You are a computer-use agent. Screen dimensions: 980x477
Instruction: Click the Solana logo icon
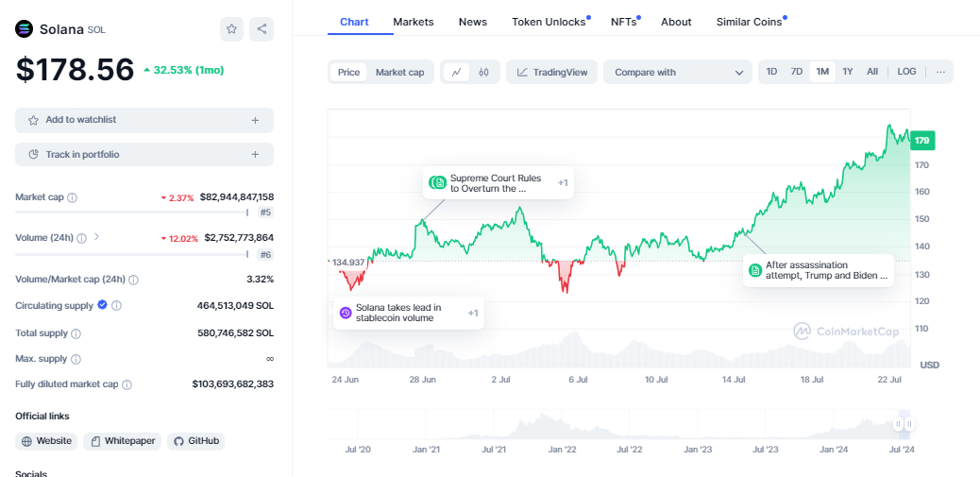pyautogui.click(x=24, y=28)
